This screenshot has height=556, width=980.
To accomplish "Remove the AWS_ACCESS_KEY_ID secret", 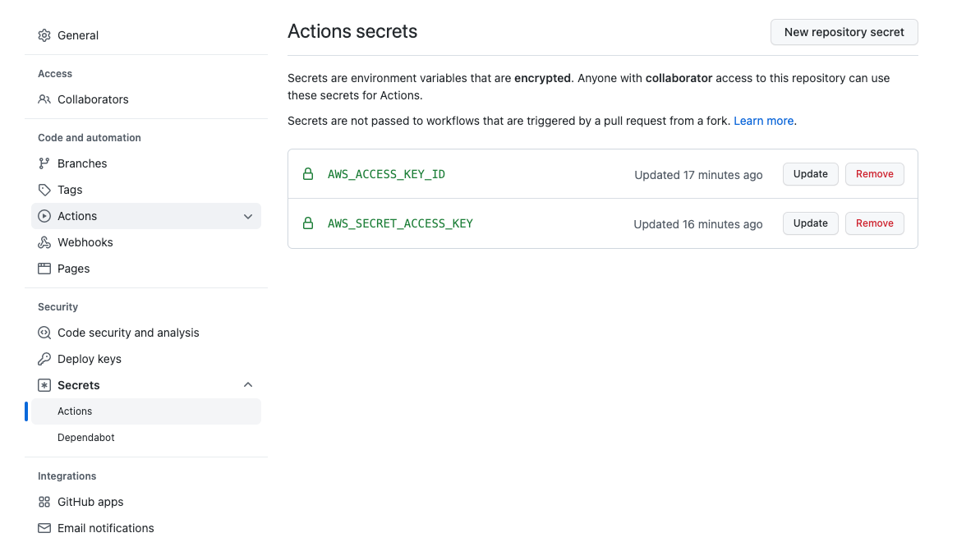I will (874, 174).
